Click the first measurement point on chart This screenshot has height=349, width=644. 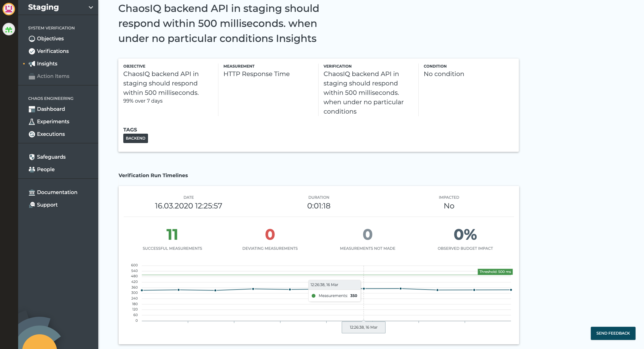click(x=142, y=290)
